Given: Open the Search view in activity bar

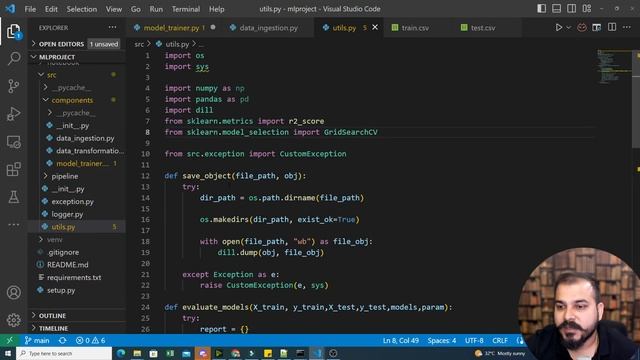Looking at the screenshot, I should pyautogui.click(x=13, y=58).
